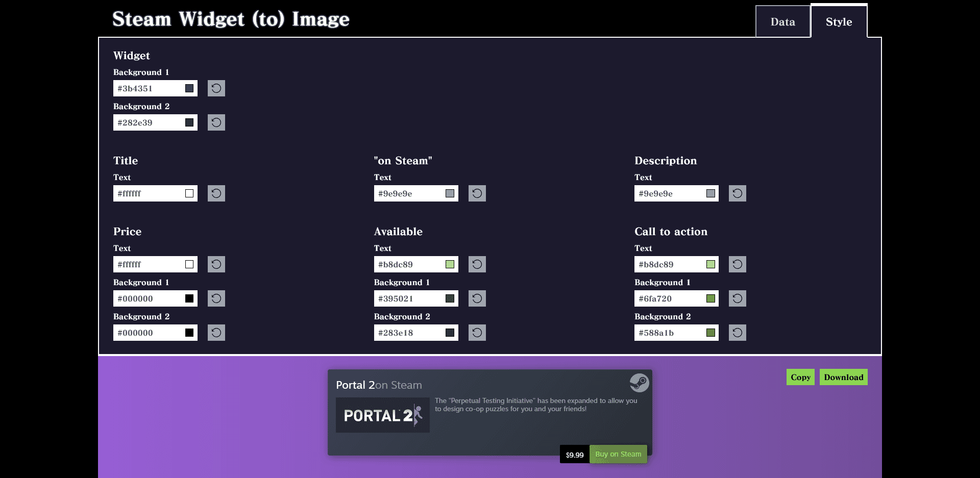Download the widget image
The image size is (980, 478).
tap(844, 377)
